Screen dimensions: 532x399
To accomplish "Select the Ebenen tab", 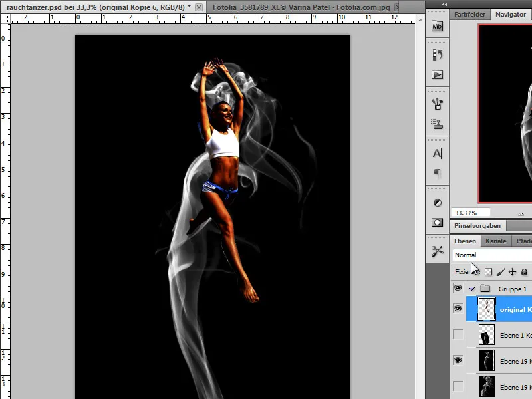I will tap(465, 241).
